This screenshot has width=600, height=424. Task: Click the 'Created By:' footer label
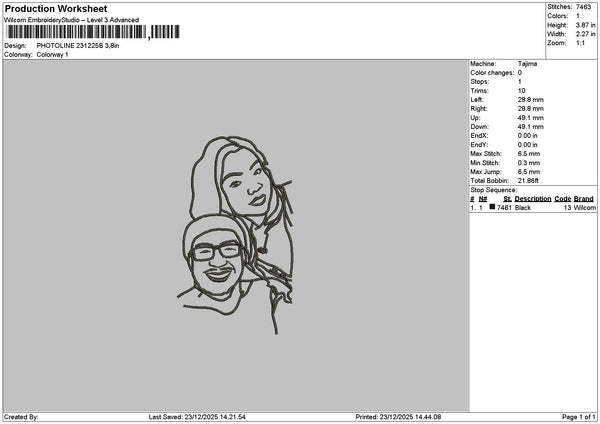pos(21,417)
